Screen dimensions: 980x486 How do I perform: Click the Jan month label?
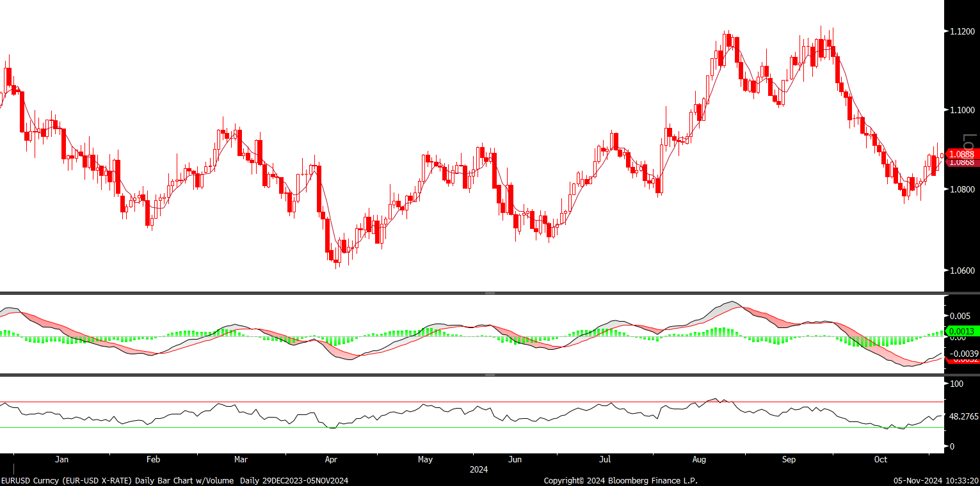coord(62,459)
